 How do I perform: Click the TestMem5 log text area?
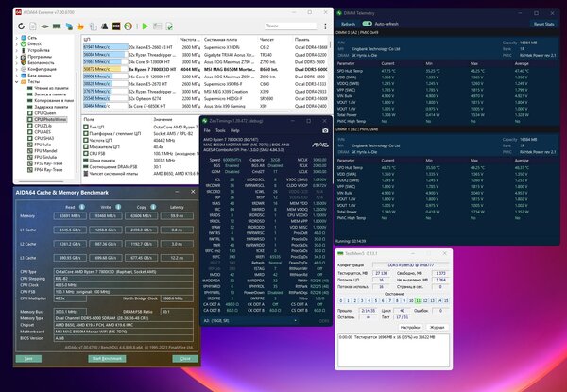393,350
